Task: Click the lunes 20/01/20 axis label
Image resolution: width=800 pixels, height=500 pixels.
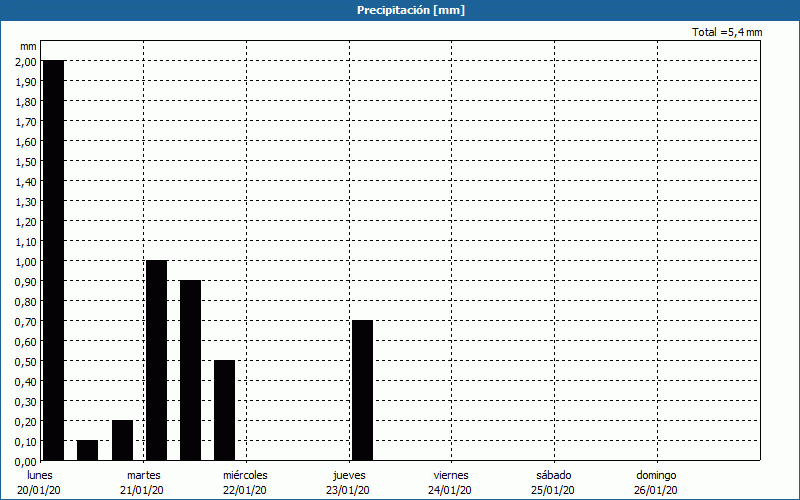Action: point(39,483)
